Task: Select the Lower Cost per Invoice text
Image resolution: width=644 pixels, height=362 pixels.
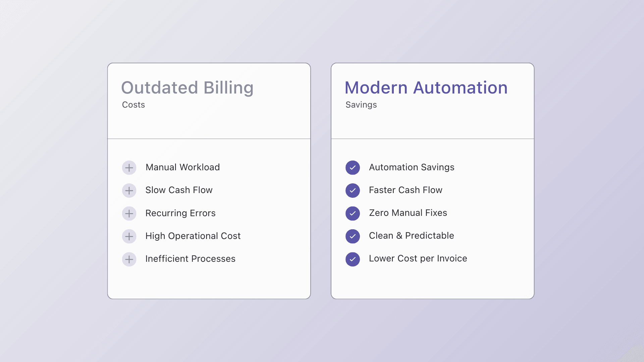Action: point(418,258)
